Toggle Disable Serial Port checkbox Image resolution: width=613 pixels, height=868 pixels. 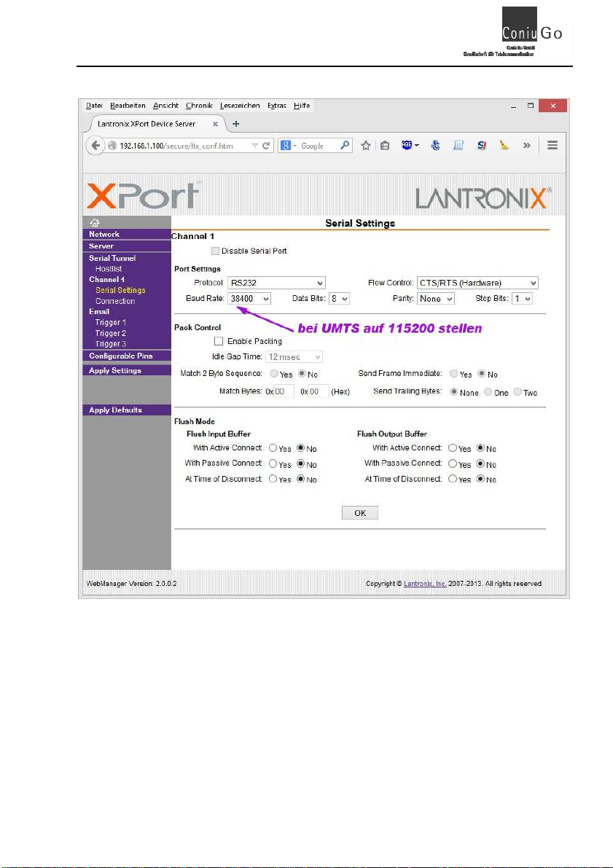coord(216,251)
